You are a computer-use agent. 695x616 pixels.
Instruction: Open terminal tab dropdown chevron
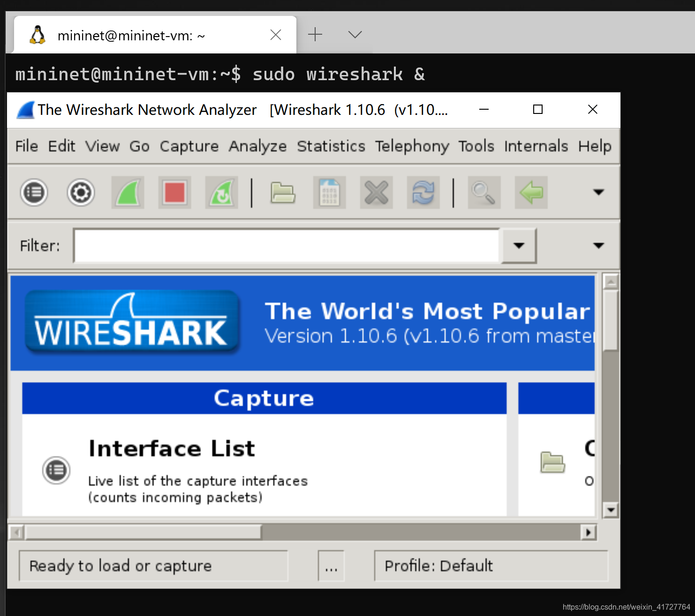coord(355,34)
